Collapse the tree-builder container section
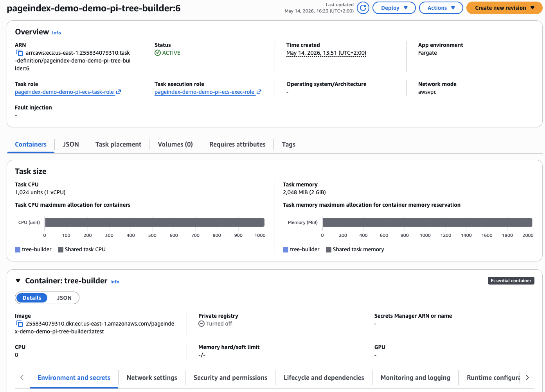545x392 pixels. click(x=18, y=281)
